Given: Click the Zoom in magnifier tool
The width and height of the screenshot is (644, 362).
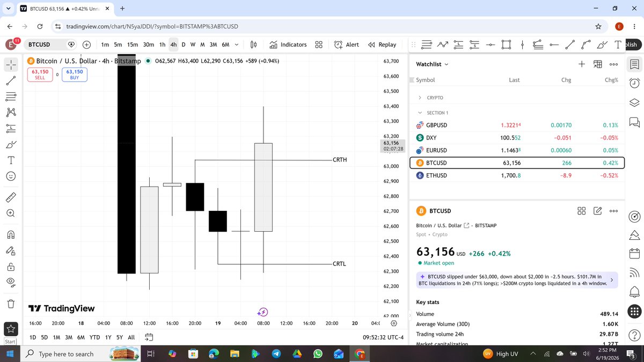Looking at the screenshot, I should (x=12, y=213).
